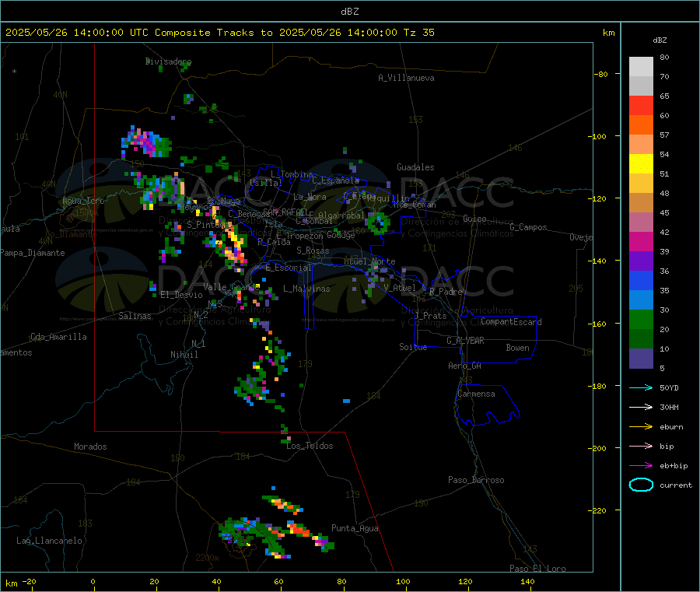This screenshot has width=700, height=592.
Task: Click the 'Los_Toldos' map label
Action: [310, 446]
